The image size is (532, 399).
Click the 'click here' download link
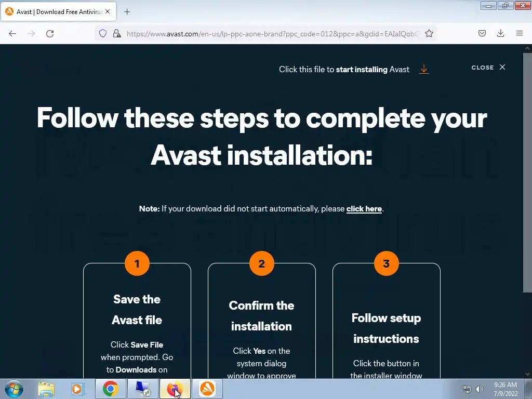[364, 209]
